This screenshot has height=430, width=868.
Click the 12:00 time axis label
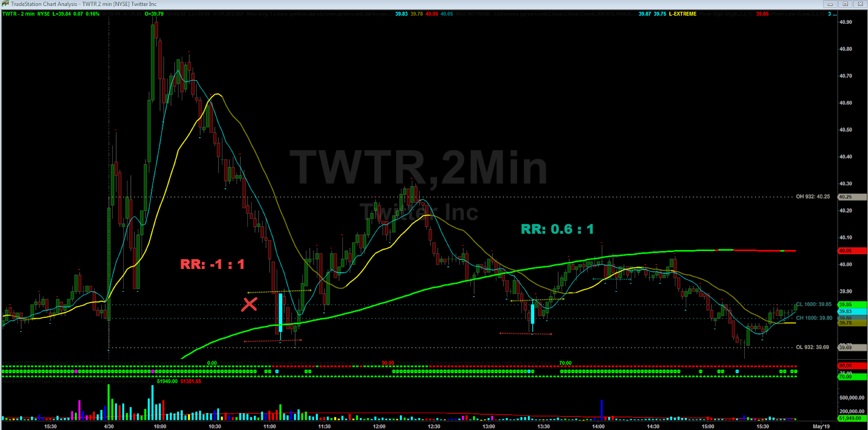point(379,426)
